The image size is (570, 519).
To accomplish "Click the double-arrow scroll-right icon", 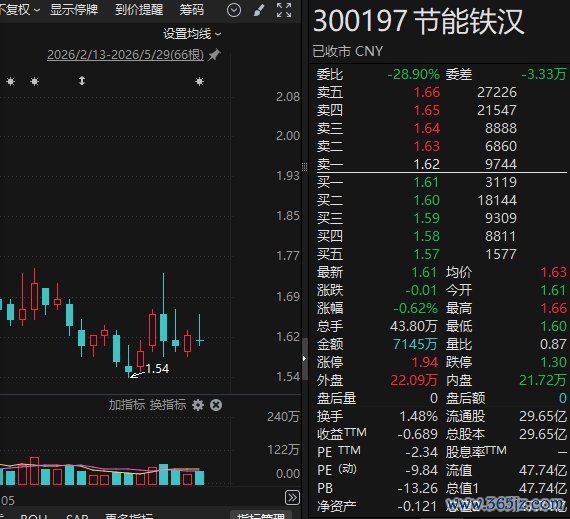I will [x=292, y=498].
